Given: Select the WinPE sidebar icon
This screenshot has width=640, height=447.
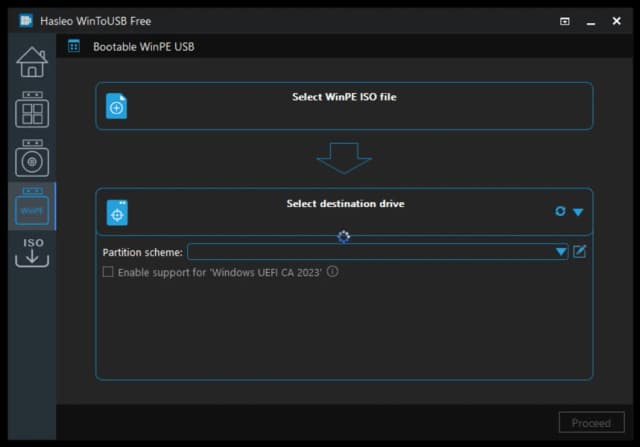Looking at the screenshot, I should (x=32, y=207).
